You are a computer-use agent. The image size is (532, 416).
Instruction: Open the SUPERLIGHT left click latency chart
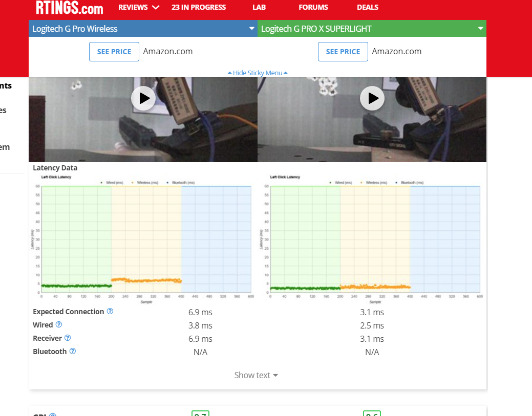372,239
